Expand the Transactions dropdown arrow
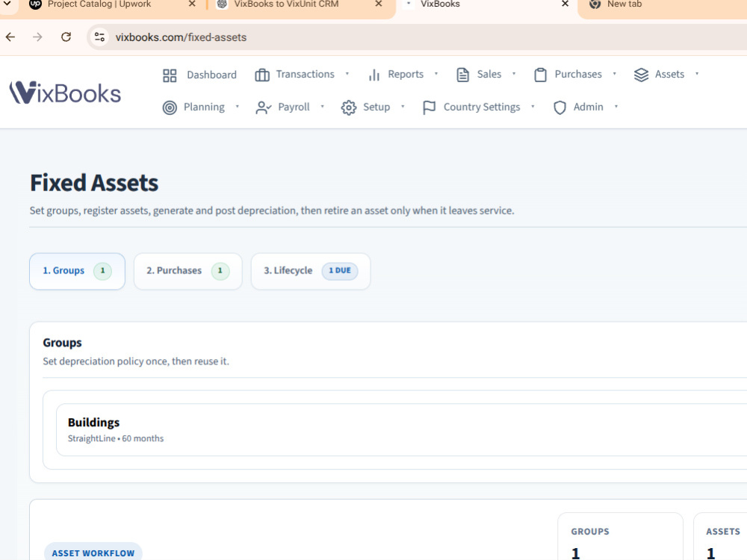Screen dimensions: 747x560 347,74
